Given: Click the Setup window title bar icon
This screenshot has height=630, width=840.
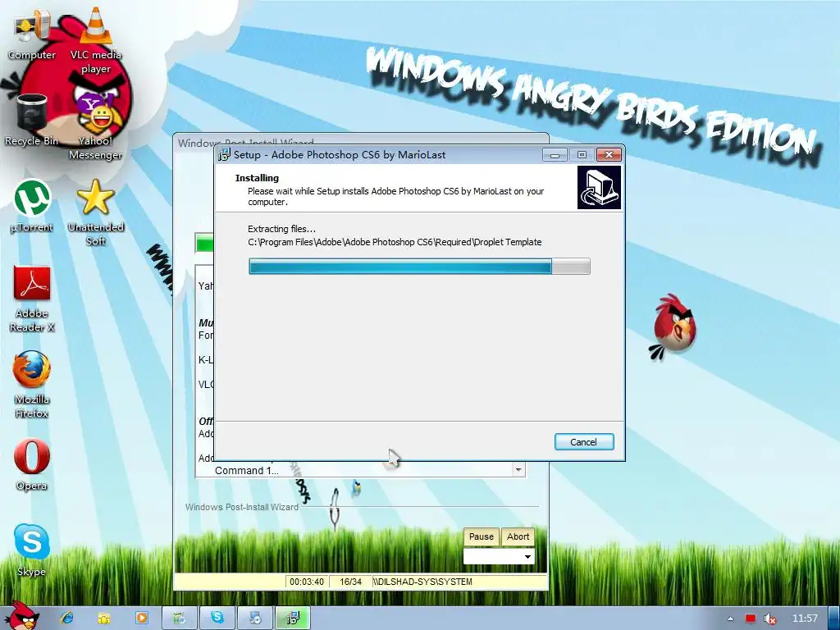Looking at the screenshot, I should (x=223, y=155).
